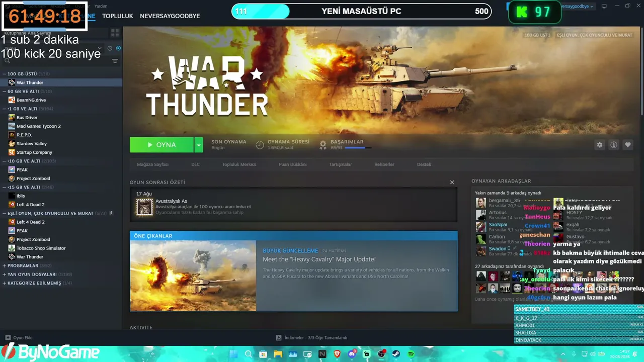
Task: Close the OYUN SONRASI ÖZETİ panel
Action: click(x=452, y=182)
